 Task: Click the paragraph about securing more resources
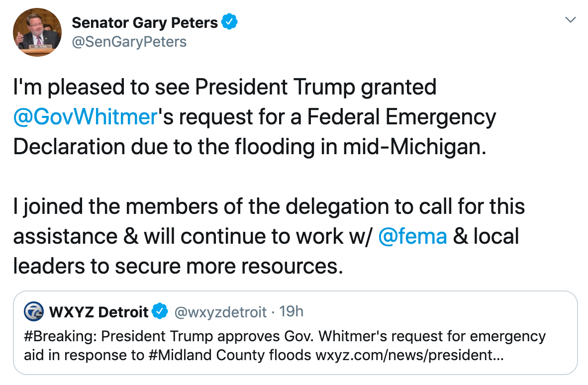click(269, 236)
